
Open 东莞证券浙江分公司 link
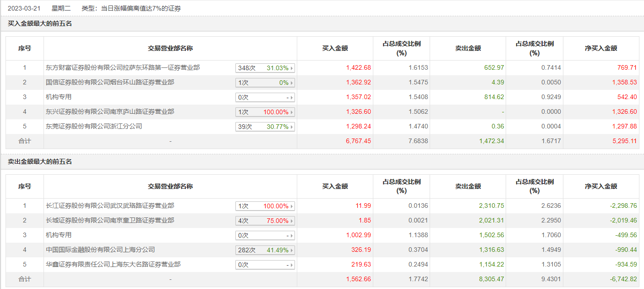tap(94, 126)
